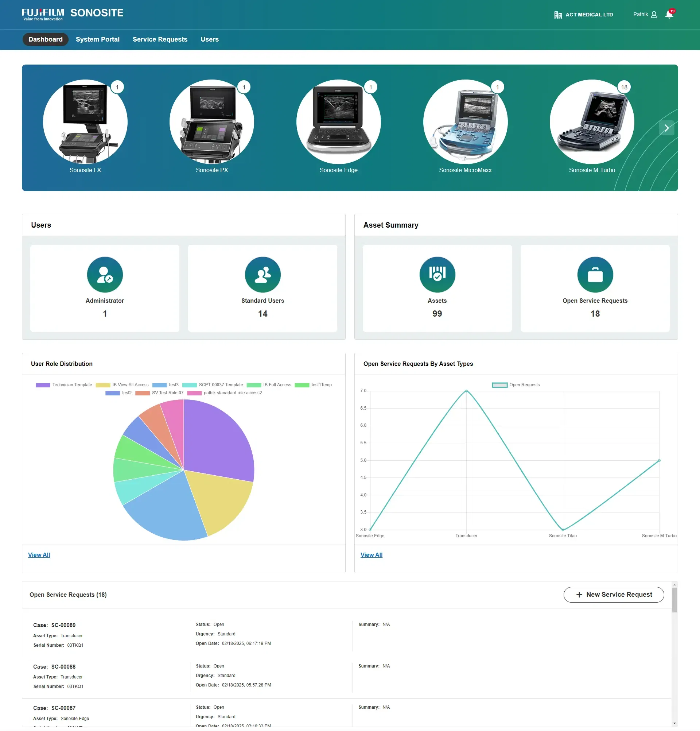Click the Administrator role icon

104,275
